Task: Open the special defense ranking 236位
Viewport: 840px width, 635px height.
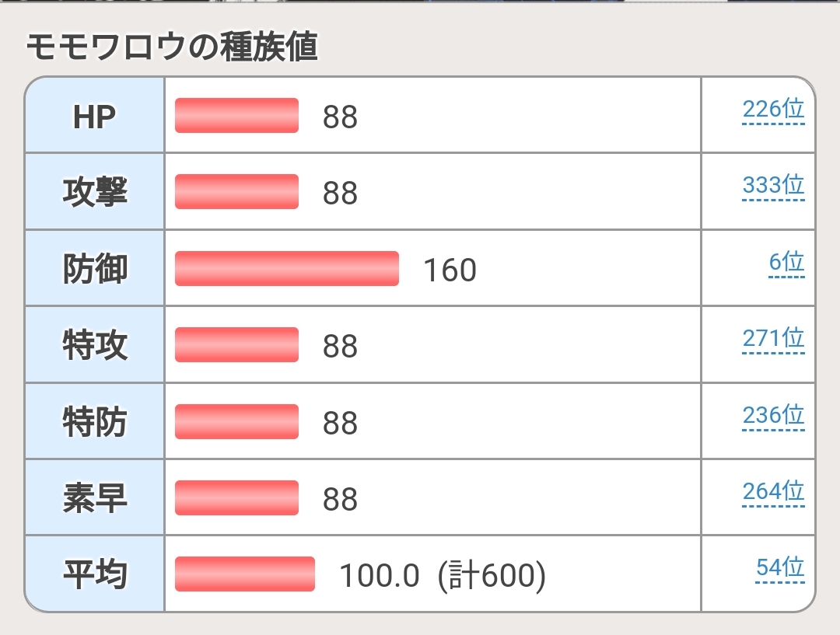Action: point(773,416)
